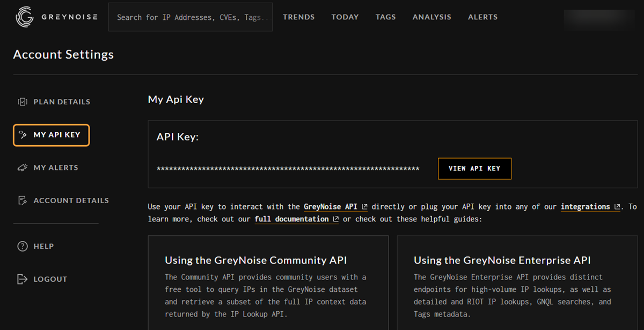Click the external link icon after GreyNoise API
The width and height of the screenshot is (644, 330).
364,206
